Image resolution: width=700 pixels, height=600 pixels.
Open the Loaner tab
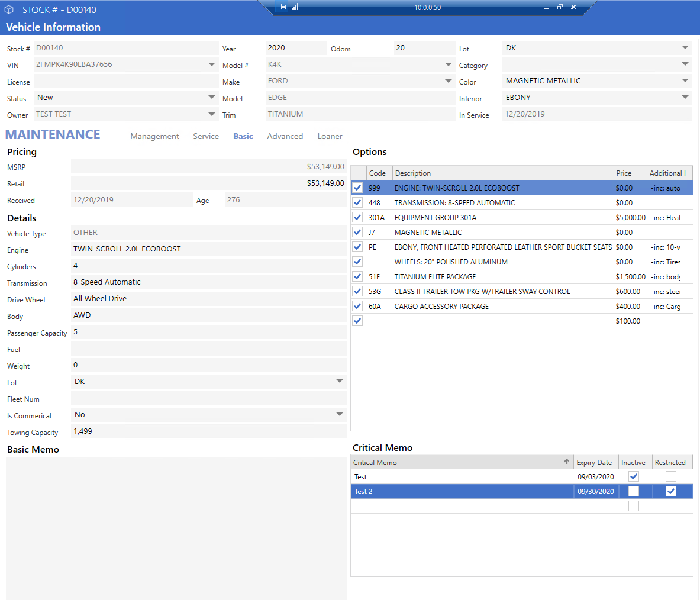tap(330, 136)
